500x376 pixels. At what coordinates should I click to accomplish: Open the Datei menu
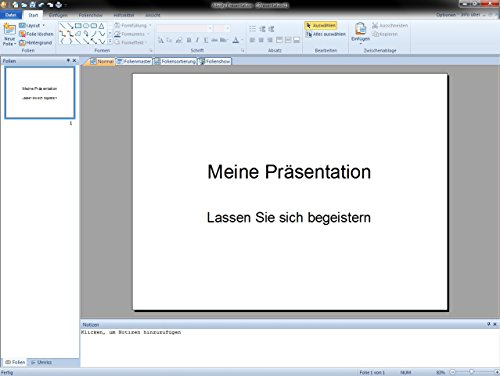coord(11,15)
